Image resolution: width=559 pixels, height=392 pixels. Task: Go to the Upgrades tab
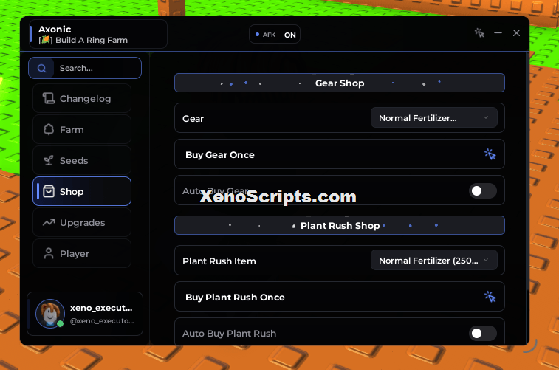pos(82,222)
